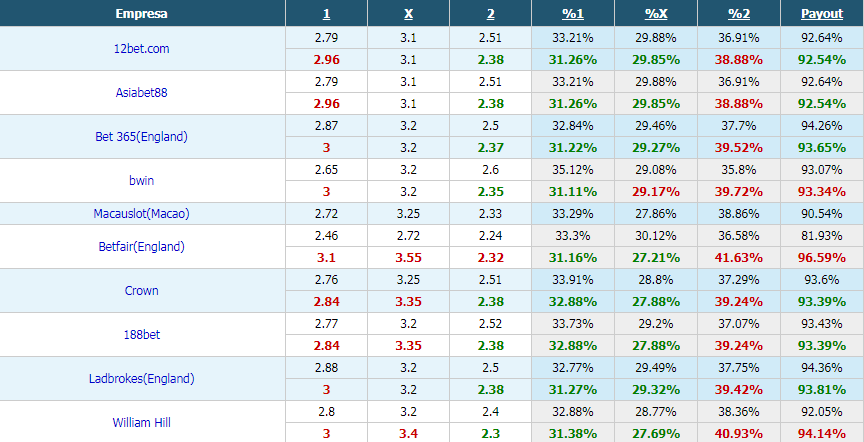Sort by the away-win 2 column header

490,14
